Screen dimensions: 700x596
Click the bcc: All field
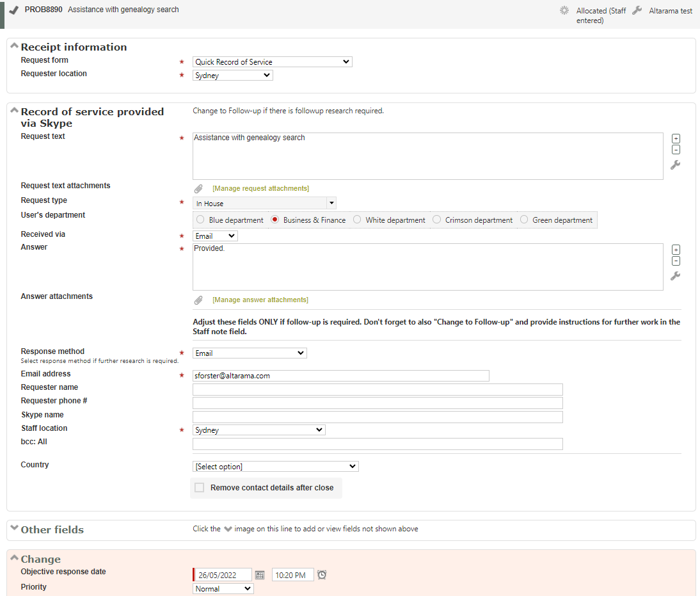click(x=378, y=444)
